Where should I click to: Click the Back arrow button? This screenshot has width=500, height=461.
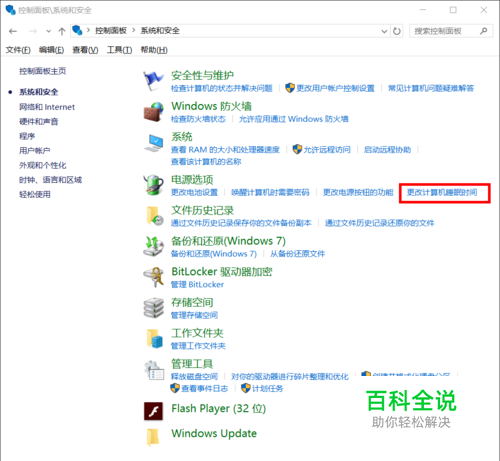tap(13, 31)
